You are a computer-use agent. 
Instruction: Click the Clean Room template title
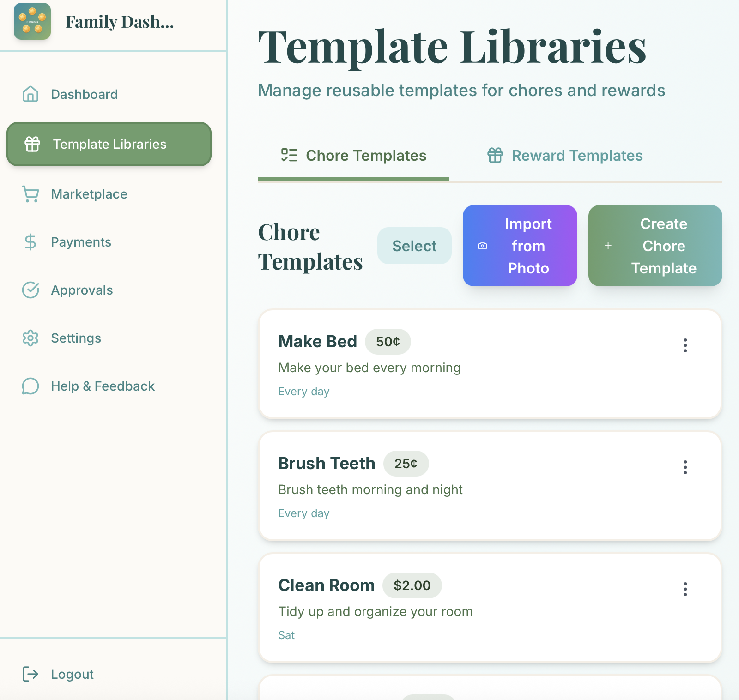[327, 585]
